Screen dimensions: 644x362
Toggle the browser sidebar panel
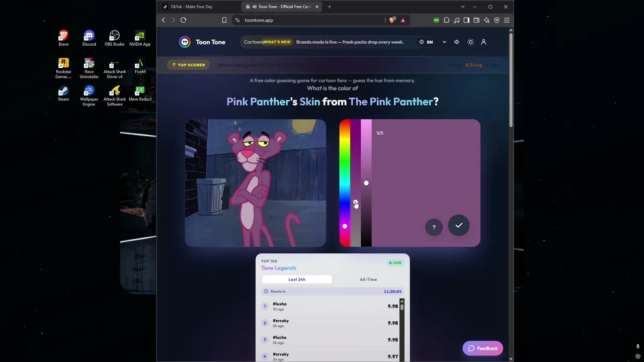[466, 20]
